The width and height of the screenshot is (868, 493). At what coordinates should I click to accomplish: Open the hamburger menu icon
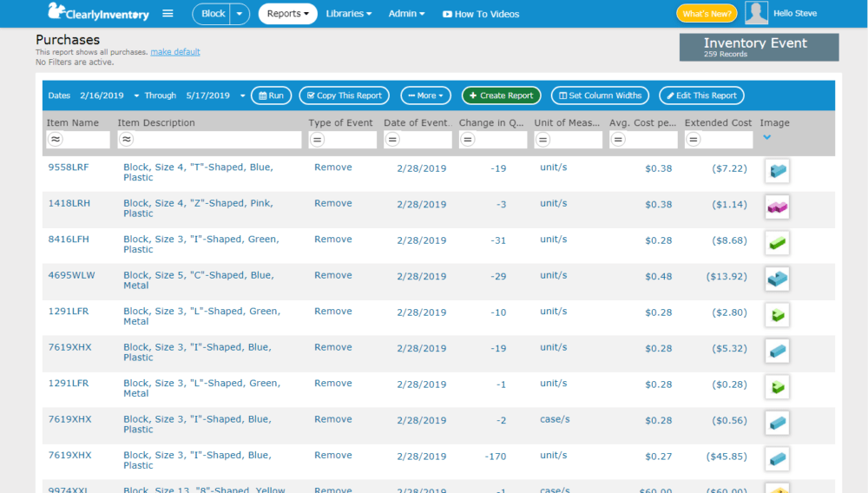[x=168, y=13]
